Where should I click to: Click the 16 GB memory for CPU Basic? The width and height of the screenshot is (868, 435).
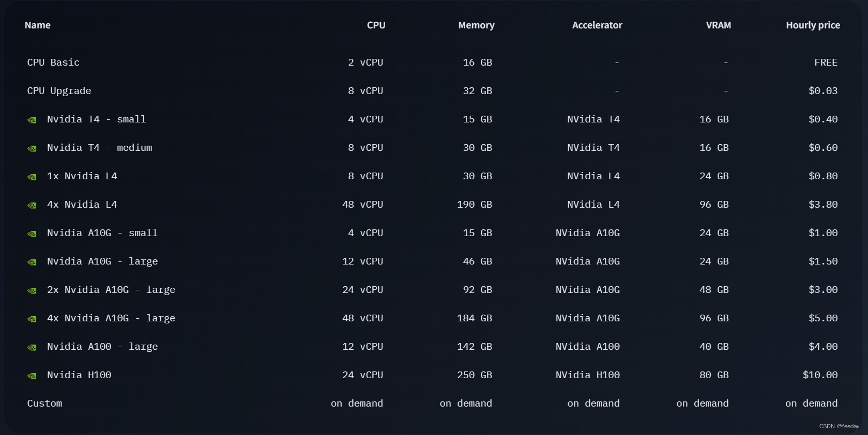click(x=478, y=63)
